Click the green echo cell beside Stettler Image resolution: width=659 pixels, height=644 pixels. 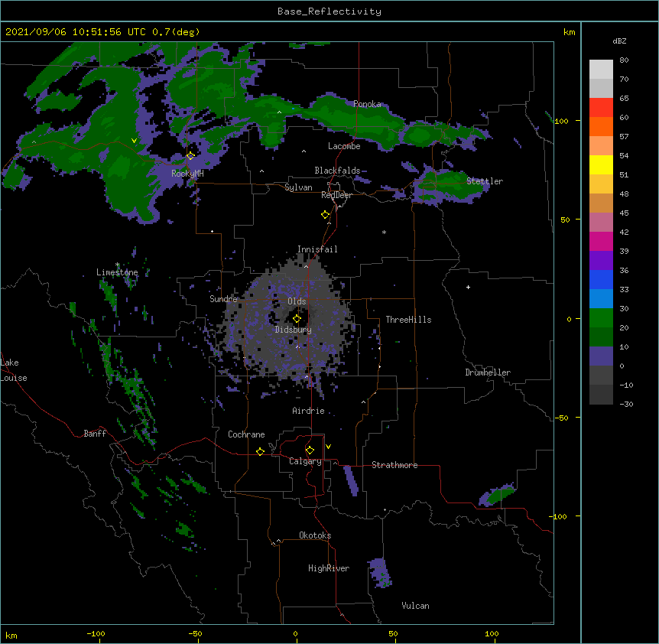coord(452,185)
